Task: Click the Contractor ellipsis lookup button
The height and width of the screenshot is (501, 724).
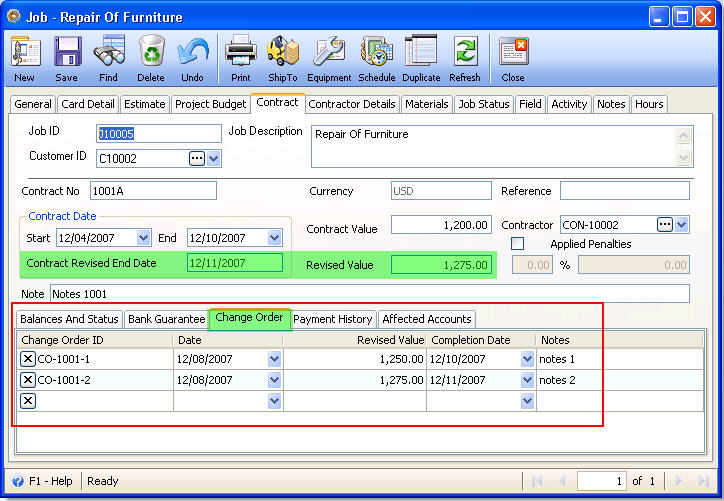Action: (664, 225)
